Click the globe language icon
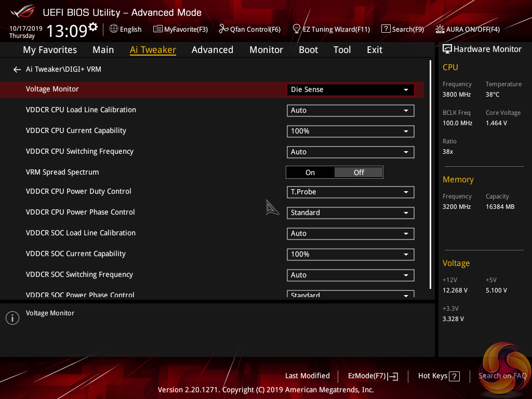 (x=113, y=29)
